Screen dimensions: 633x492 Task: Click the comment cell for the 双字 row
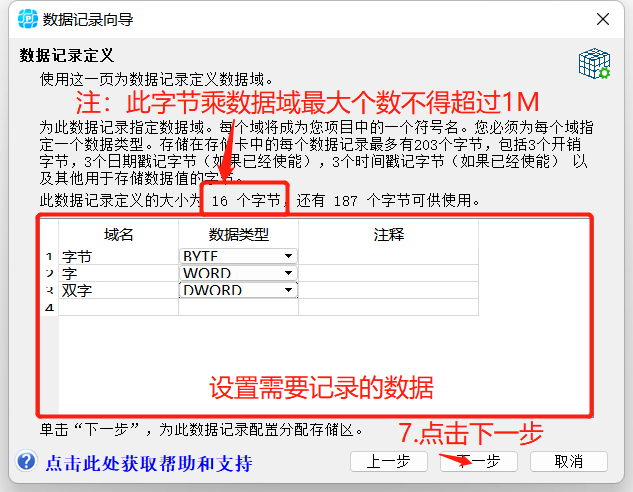coord(388,290)
